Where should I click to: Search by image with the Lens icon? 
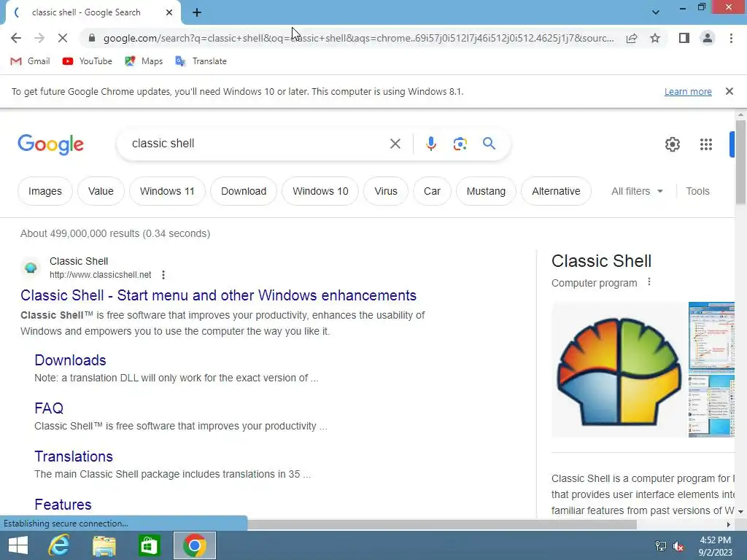pyautogui.click(x=460, y=144)
